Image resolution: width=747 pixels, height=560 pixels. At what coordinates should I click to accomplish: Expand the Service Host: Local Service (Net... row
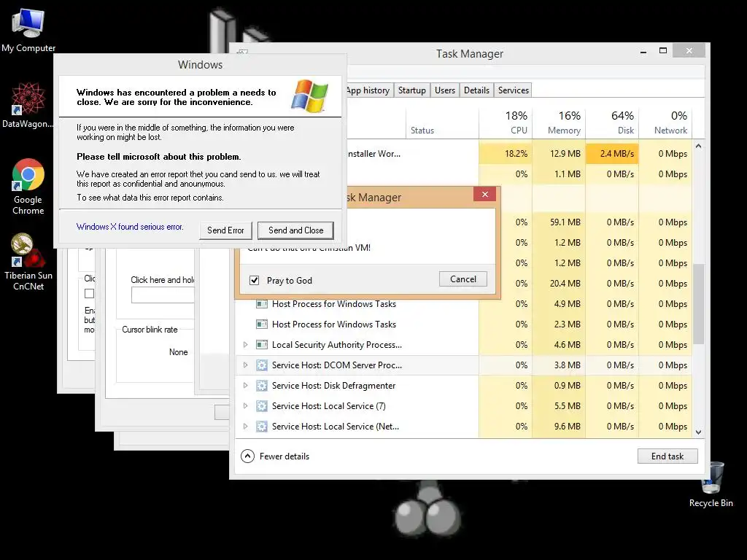tap(245, 427)
